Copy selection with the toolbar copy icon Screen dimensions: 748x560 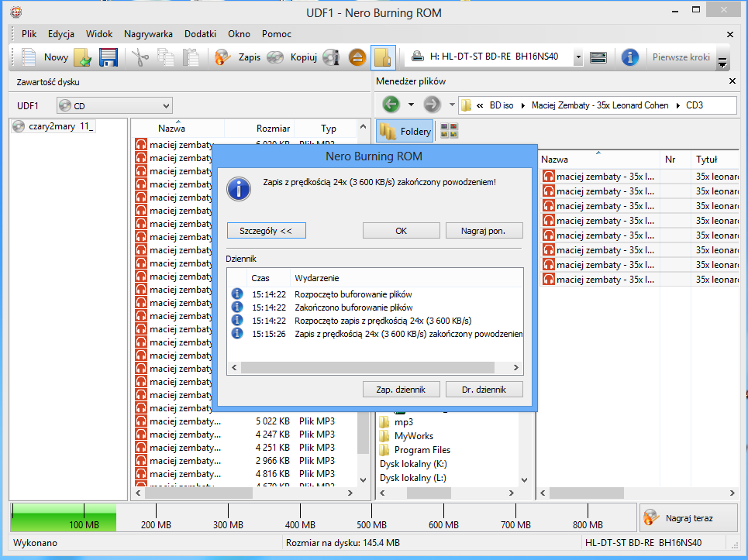[x=166, y=57]
